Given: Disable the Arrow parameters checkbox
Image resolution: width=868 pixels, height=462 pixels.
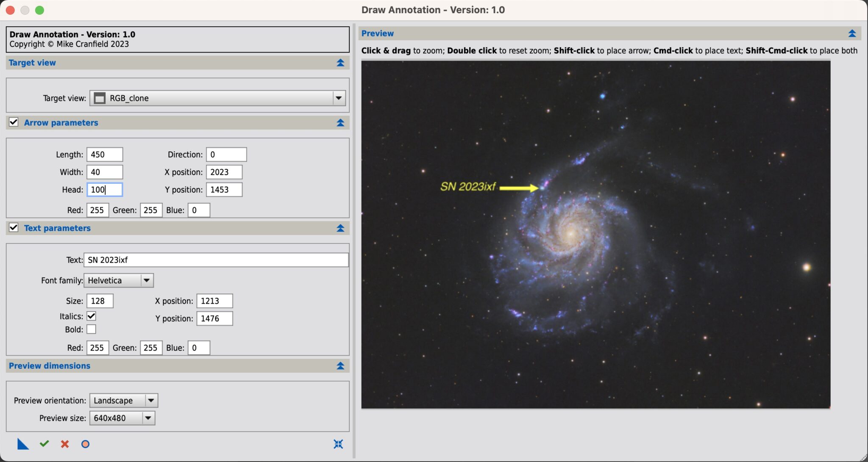Looking at the screenshot, I should [13, 122].
